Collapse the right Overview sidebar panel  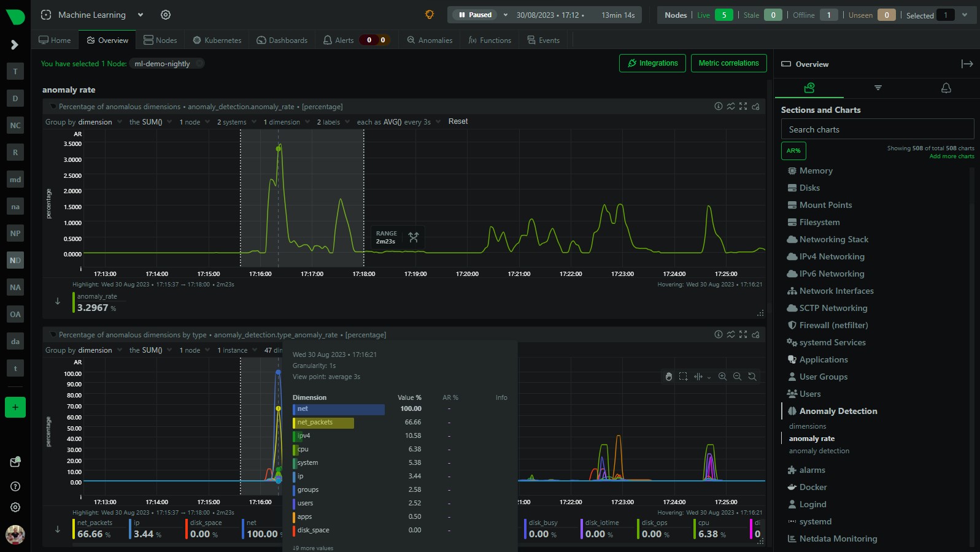point(967,64)
